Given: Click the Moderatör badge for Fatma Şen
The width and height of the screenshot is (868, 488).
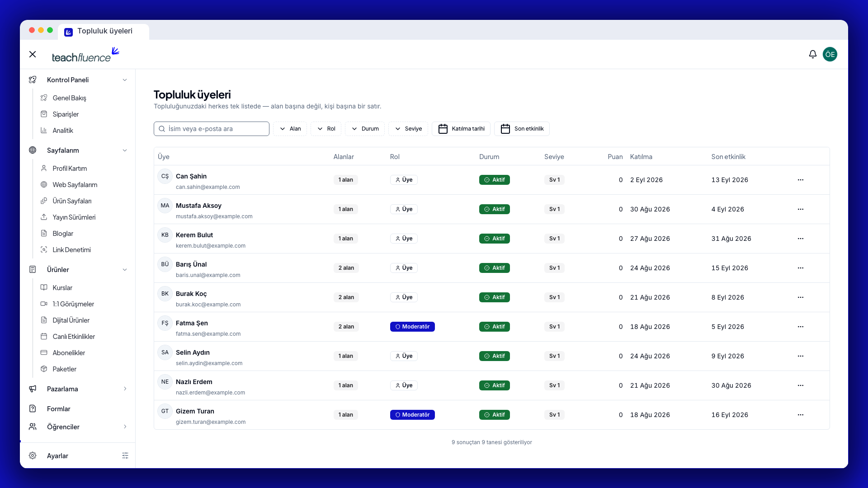Looking at the screenshot, I should [412, 327].
